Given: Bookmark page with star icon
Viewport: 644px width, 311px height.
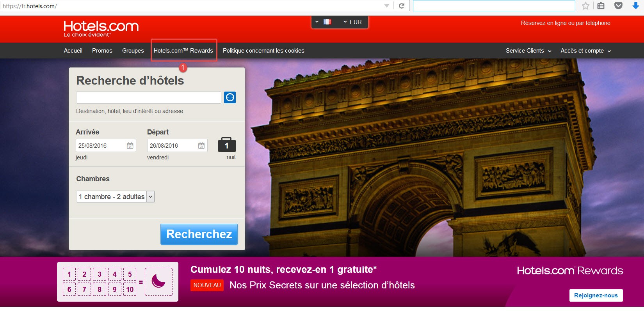Looking at the screenshot, I should (x=585, y=6).
